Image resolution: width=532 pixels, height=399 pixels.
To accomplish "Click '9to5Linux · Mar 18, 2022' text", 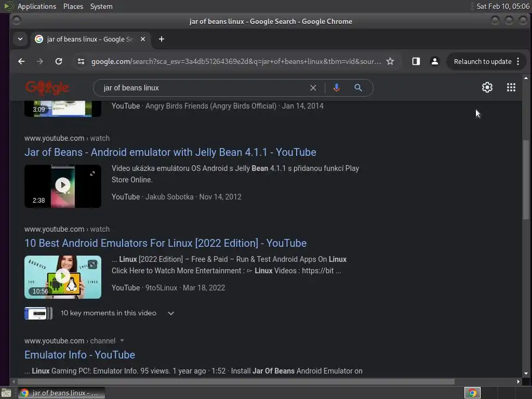I will coord(185,288).
